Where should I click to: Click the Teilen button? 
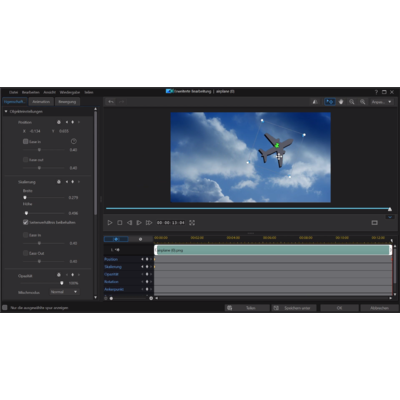[247, 308]
